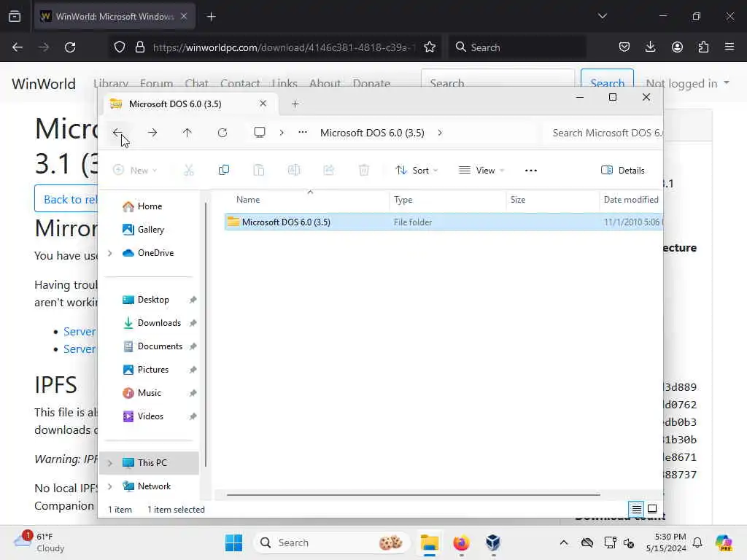Add a new File Explorer tab
This screenshot has height=560, width=747.
pyautogui.click(x=295, y=104)
